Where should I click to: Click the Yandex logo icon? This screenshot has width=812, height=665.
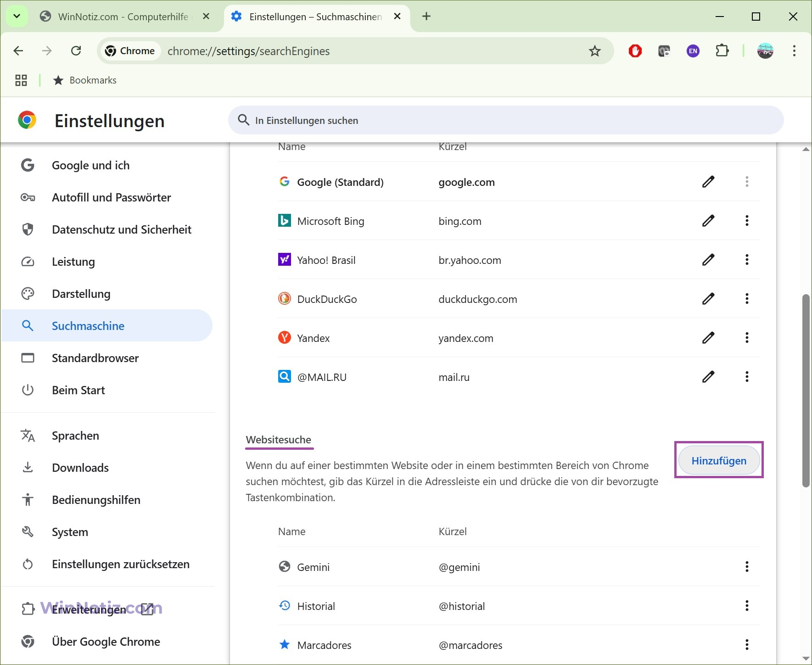(285, 338)
